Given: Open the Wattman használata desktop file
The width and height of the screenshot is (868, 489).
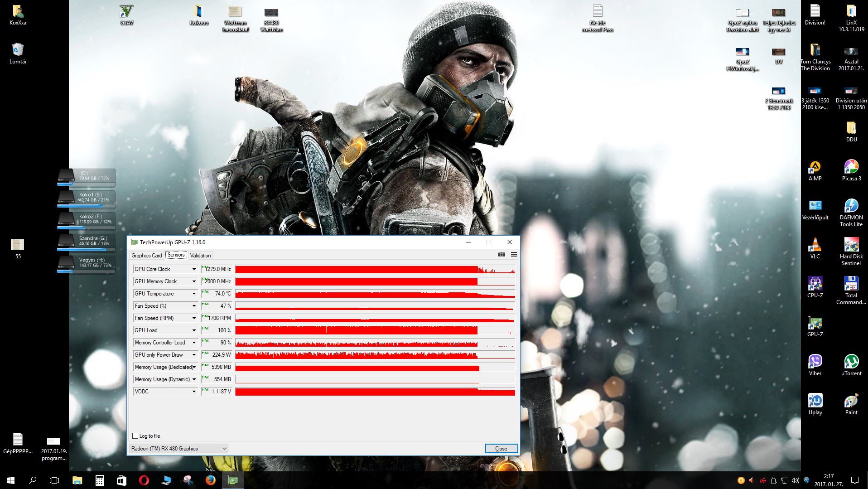Looking at the screenshot, I should (235, 18).
